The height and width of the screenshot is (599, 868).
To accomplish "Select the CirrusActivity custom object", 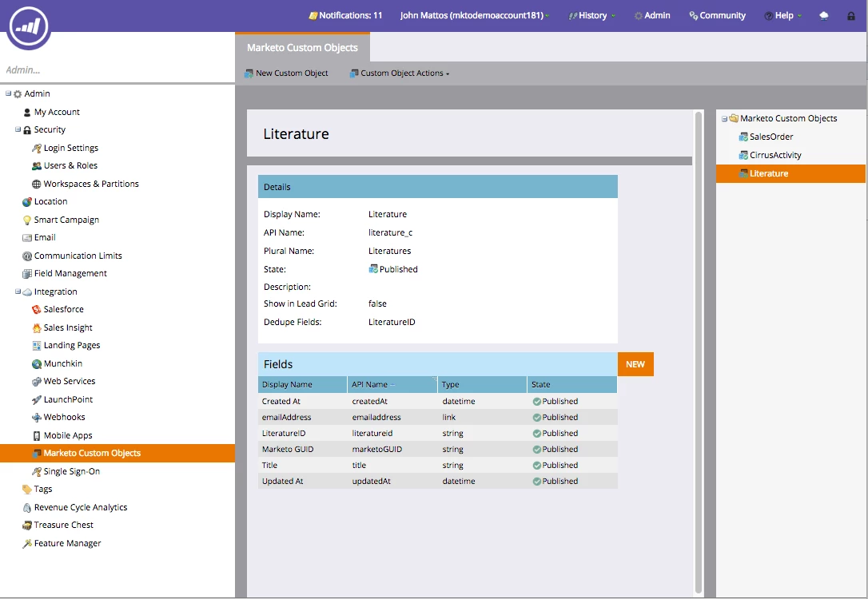I will coord(775,156).
